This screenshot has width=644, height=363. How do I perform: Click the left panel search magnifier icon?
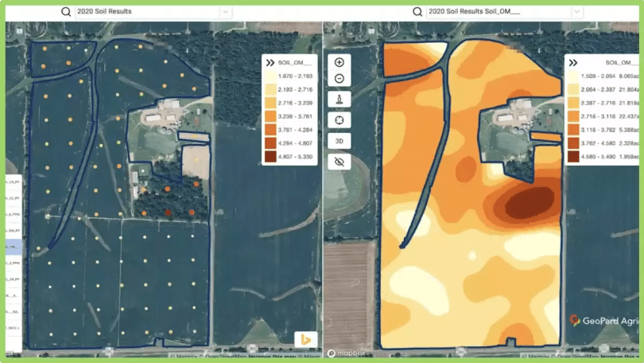(x=66, y=11)
